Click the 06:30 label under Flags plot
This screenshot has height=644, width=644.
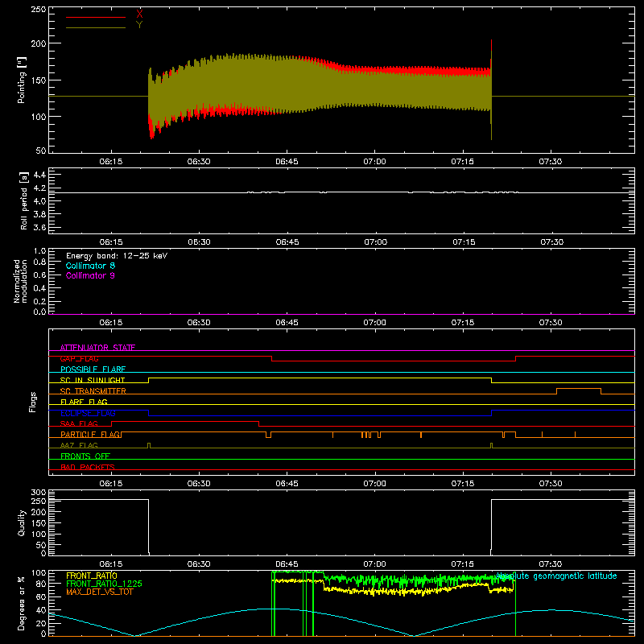pyautogui.click(x=199, y=484)
